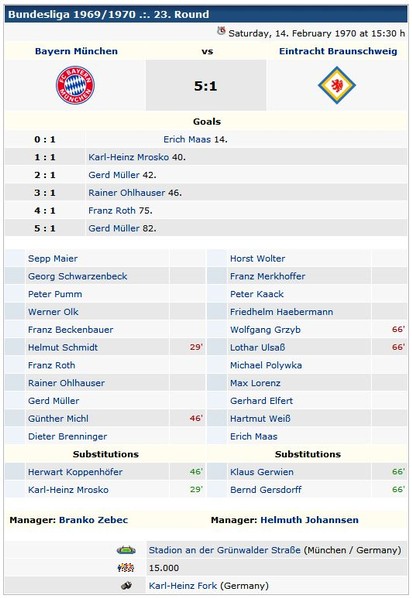The image size is (412, 598).
Task: Click the stadium icon near venue name
Action: point(126,550)
